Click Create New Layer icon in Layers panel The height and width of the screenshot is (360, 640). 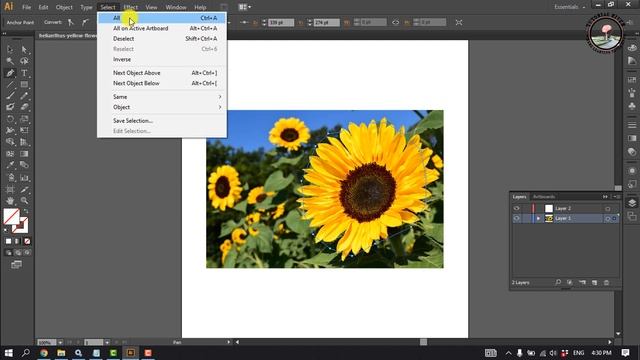[594, 282]
